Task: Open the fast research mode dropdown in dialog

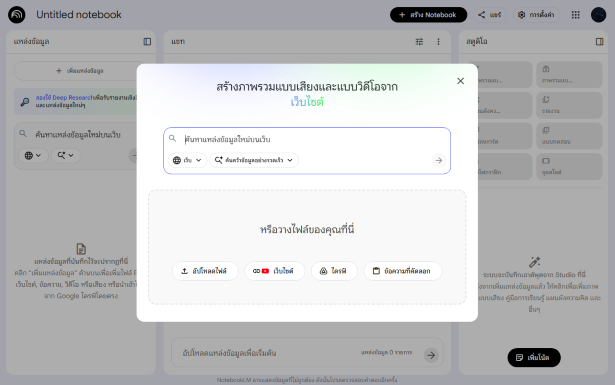Action: 254,160
